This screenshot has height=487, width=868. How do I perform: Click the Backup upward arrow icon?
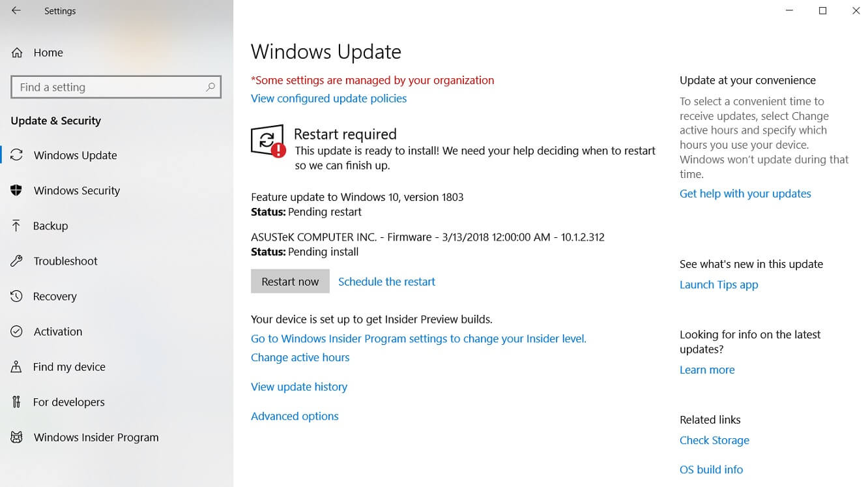click(17, 226)
